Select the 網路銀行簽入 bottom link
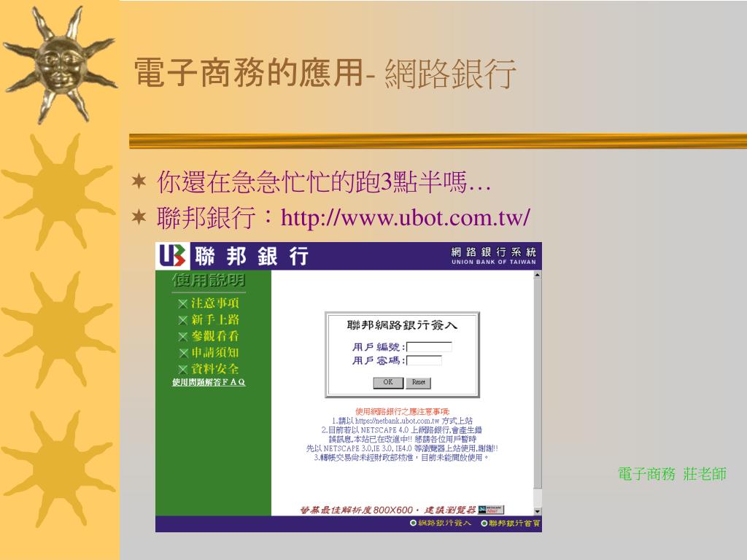Viewport: 747px width, 560px height. pos(441,524)
